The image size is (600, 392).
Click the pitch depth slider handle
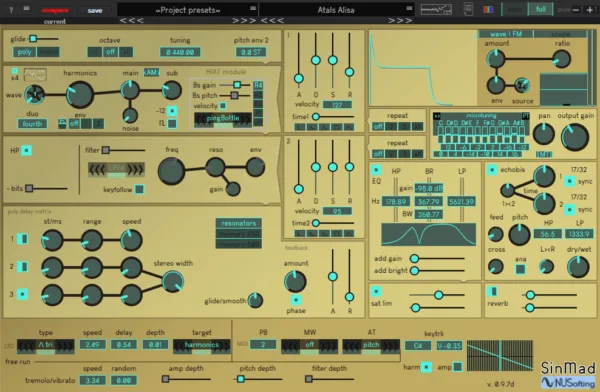click(x=241, y=379)
